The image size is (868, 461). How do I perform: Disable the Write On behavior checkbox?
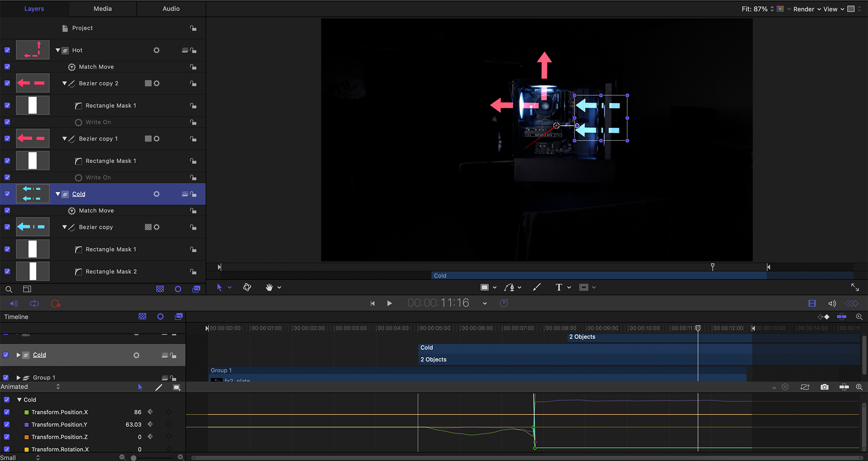7,122
